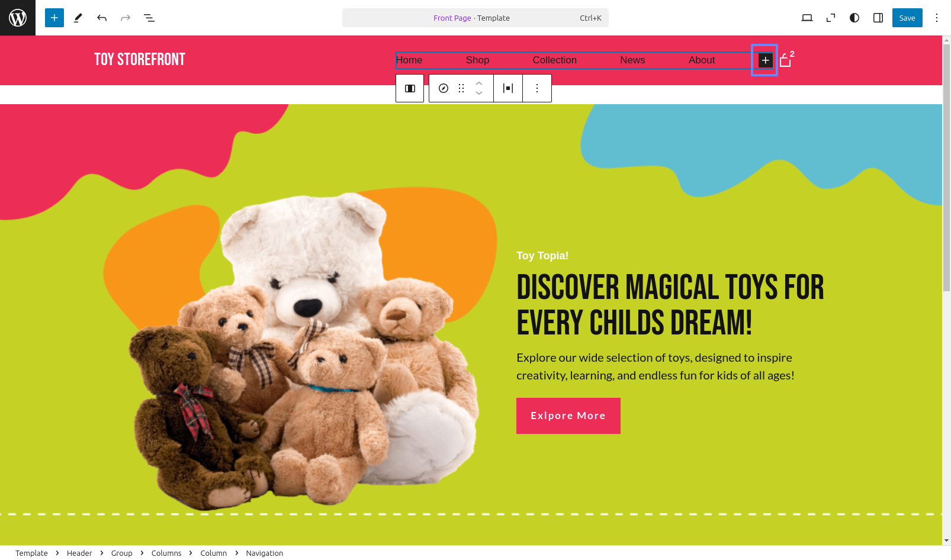Add a block to Navigation menu
Image resolution: width=951 pixels, height=560 pixels.
pyautogui.click(x=765, y=60)
